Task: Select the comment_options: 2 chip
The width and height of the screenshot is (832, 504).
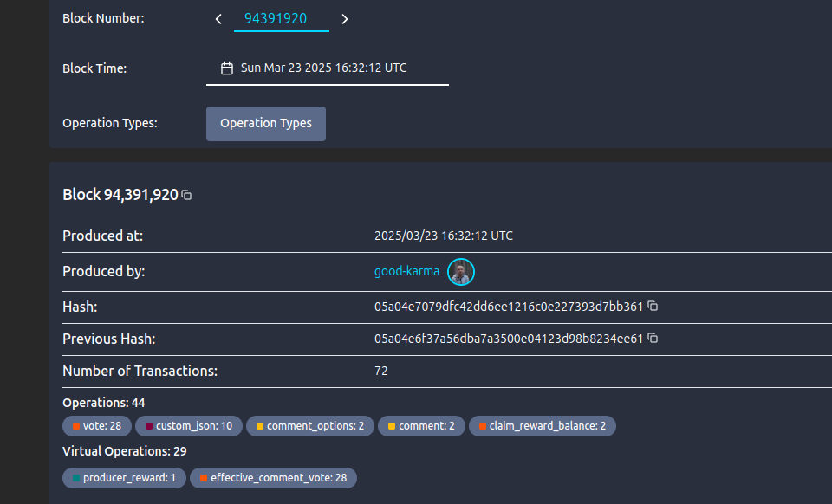Action: (x=309, y=426)
